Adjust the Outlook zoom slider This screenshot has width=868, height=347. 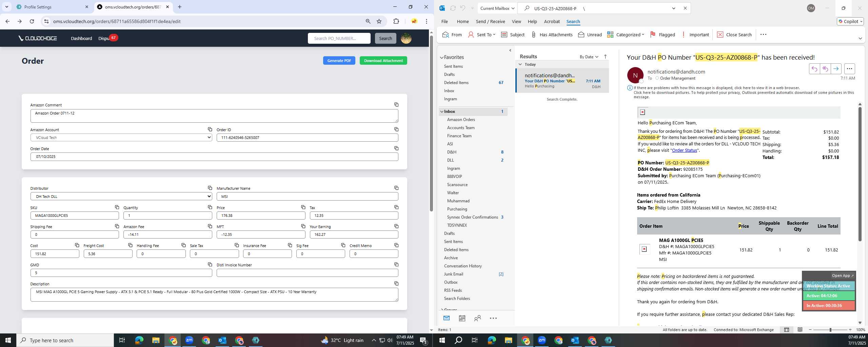[830, 330]
